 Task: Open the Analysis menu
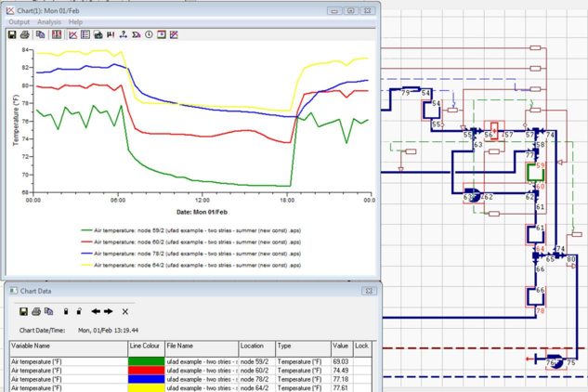pos(49,21)
